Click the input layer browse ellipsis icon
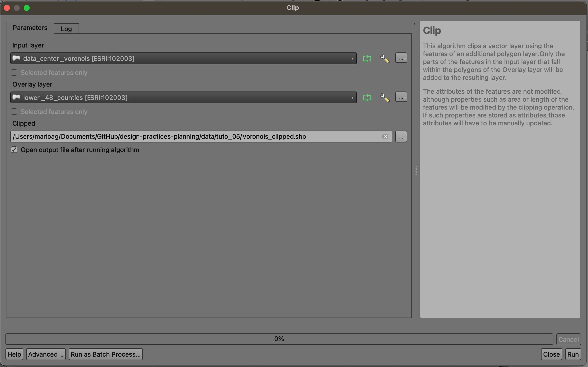The width and height of the screenshot is (588, 367). click(400, 58)
